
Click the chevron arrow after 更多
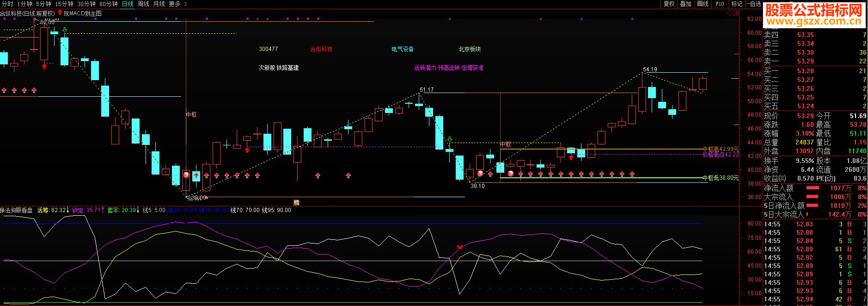point(185,4)
